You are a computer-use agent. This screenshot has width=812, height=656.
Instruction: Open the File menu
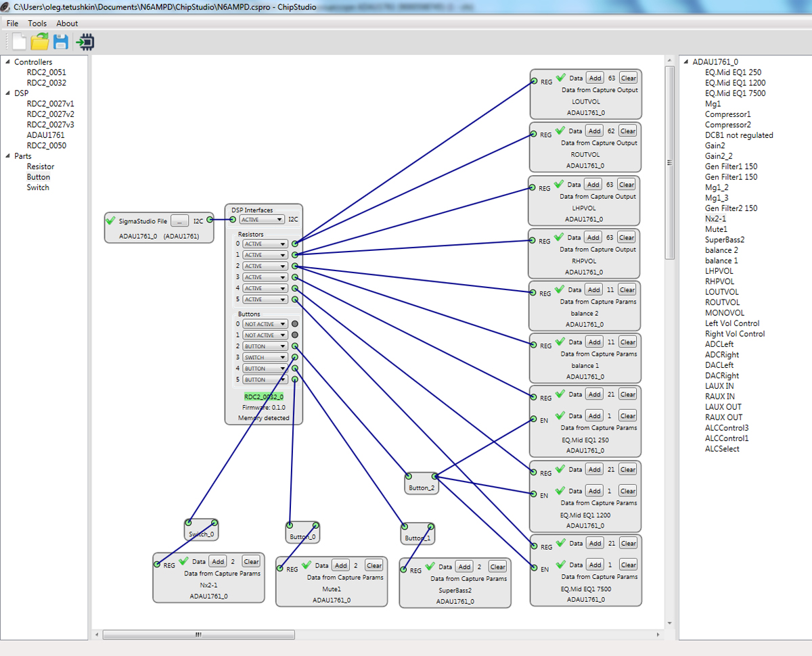(x=12, y=23)
